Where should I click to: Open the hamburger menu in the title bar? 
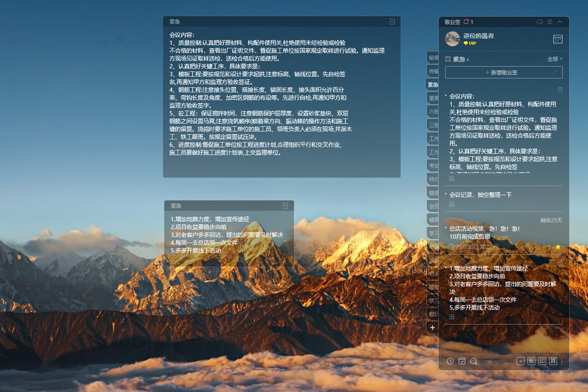pos(550,22)
